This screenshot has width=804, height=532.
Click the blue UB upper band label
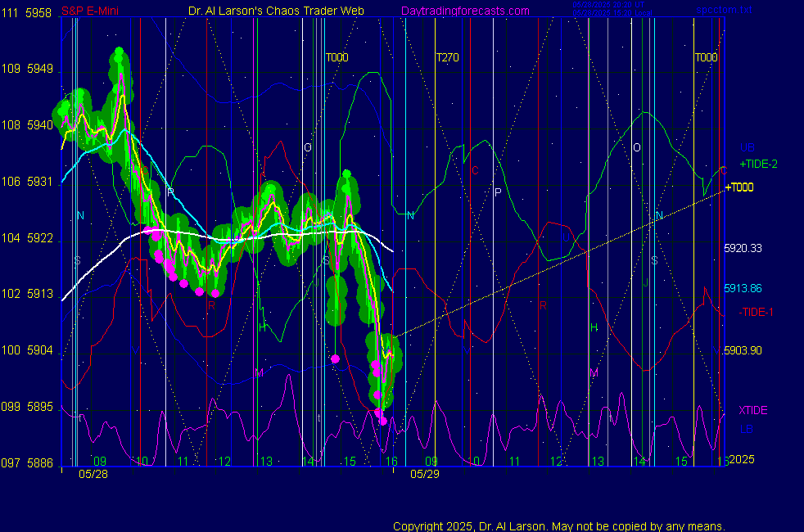[747, 148]
